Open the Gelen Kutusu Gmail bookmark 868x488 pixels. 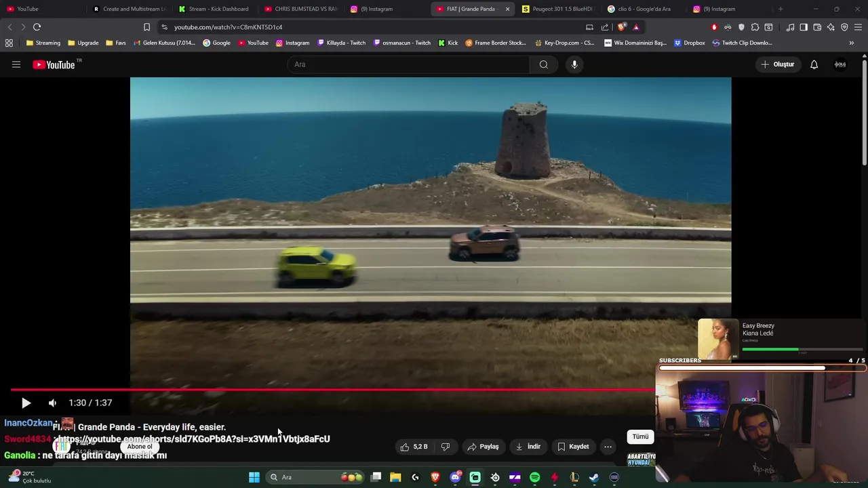pos(163,43)
